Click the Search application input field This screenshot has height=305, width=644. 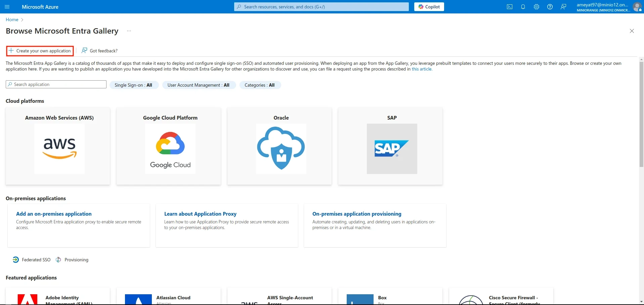[x=56, y=84]
